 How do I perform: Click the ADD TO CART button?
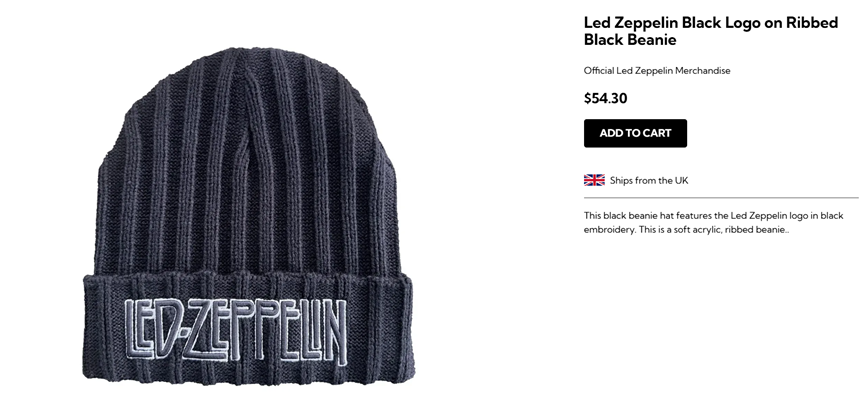[635, 133]
